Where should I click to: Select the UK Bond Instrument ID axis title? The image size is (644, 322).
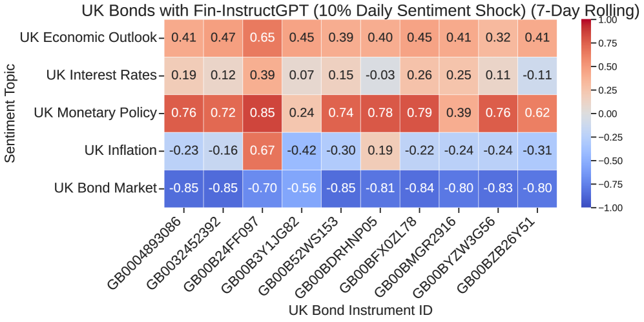(x=360, y=310)
